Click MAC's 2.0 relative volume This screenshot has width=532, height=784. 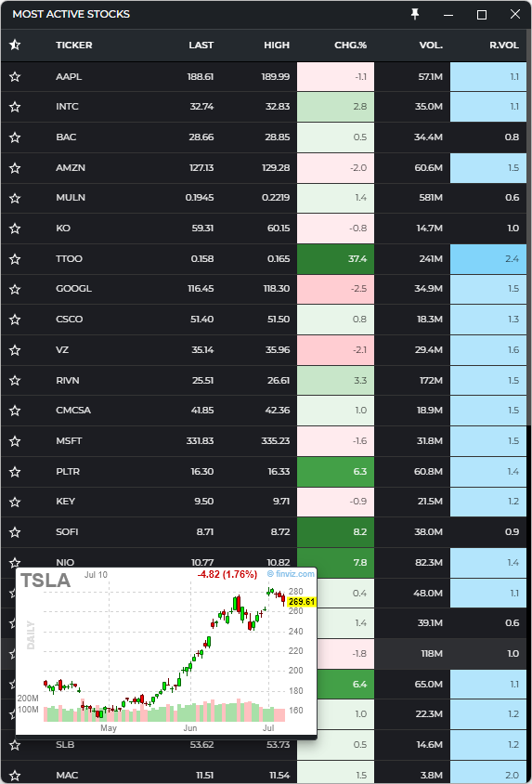point(488,776)
